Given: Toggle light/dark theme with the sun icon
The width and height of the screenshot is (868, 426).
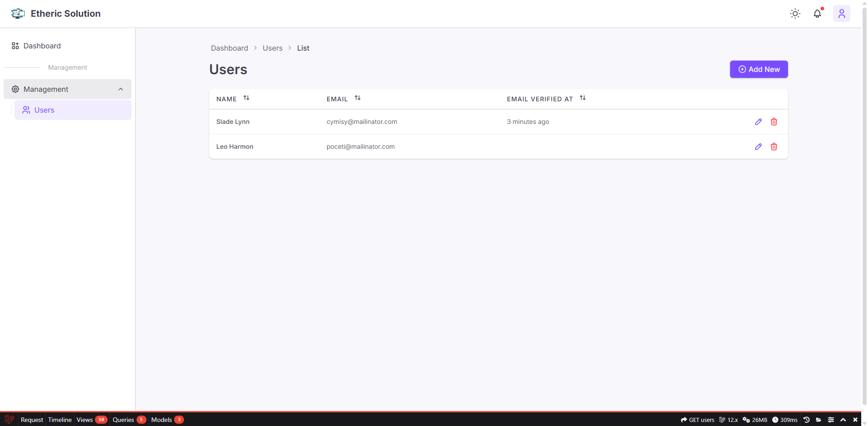Looking at the screenshot, I should click(795, 14).
